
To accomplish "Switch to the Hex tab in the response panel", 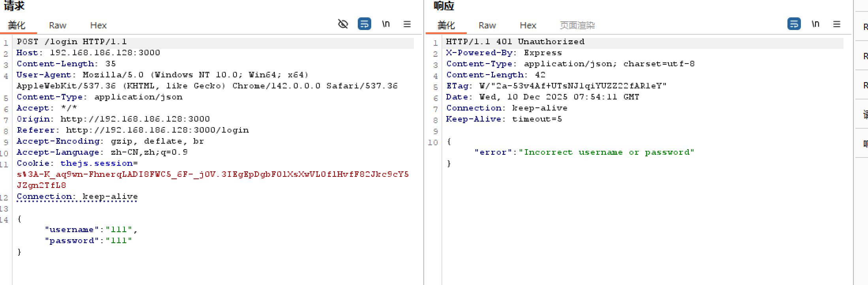I will pyautogui.click(x=528, y=26).
